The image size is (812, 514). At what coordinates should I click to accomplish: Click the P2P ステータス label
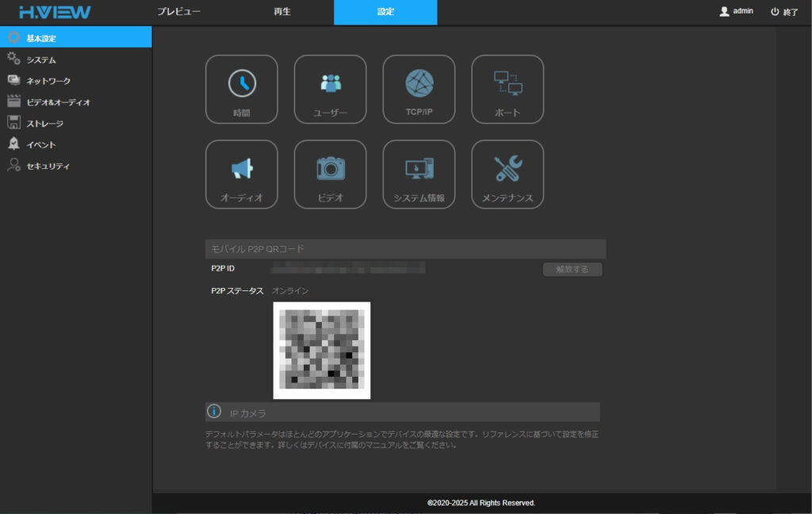[237, 290]
